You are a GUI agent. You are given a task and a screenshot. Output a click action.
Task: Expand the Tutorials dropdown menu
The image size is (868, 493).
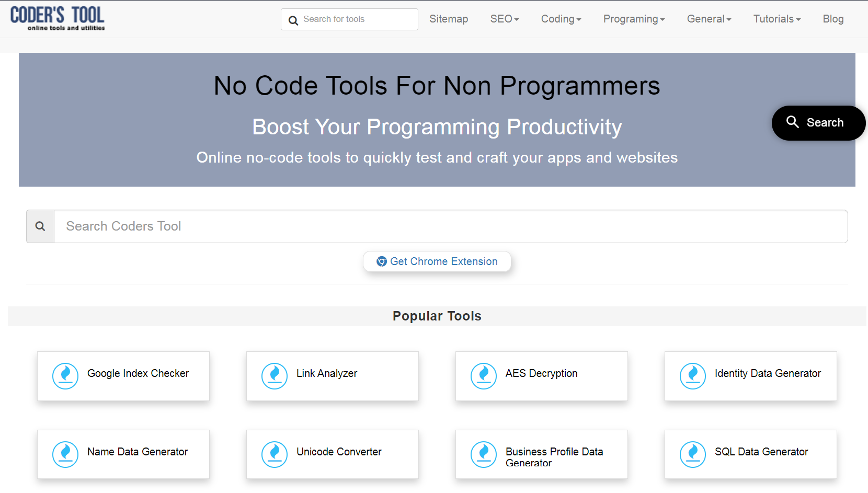pos(776,19)
